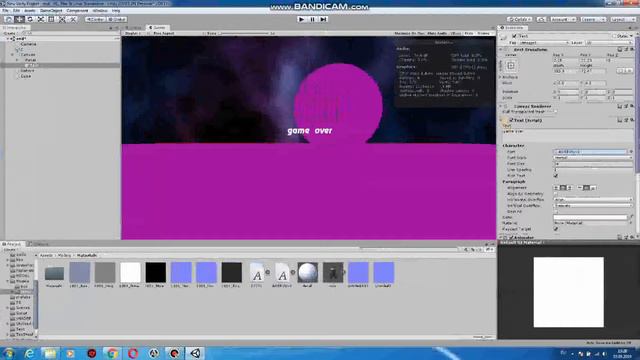The image size is (640, 360).
Task: Adjust the Game view Scale slider
Action: point(244,33)
